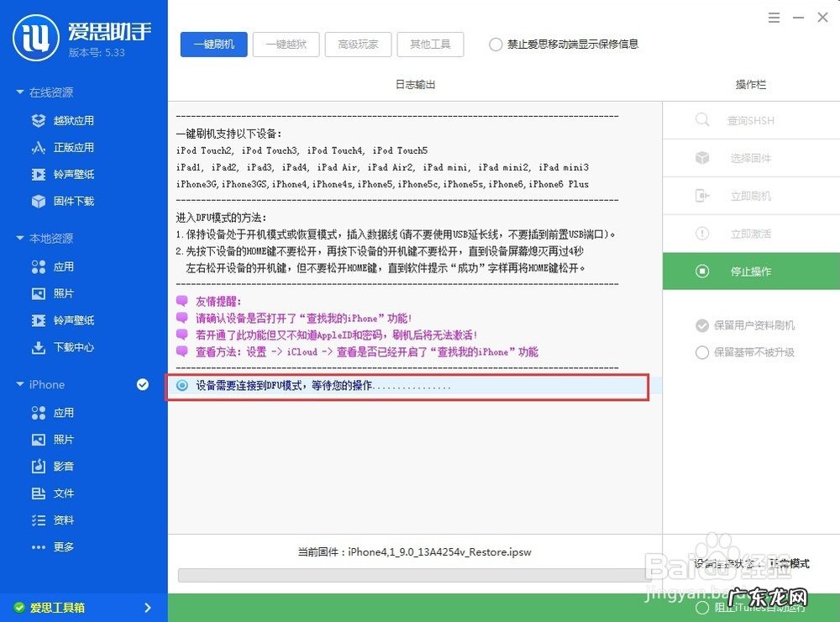
Task: Toggle 禁止爱思移动端显示保修信息 option
Action: (496, 45)
